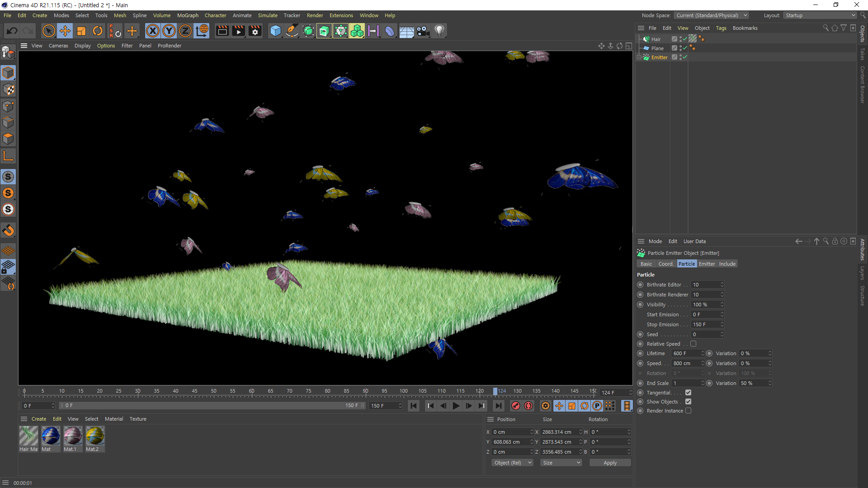
Task: Add a Cube primitive object
Action: click(x=275, y=31)
